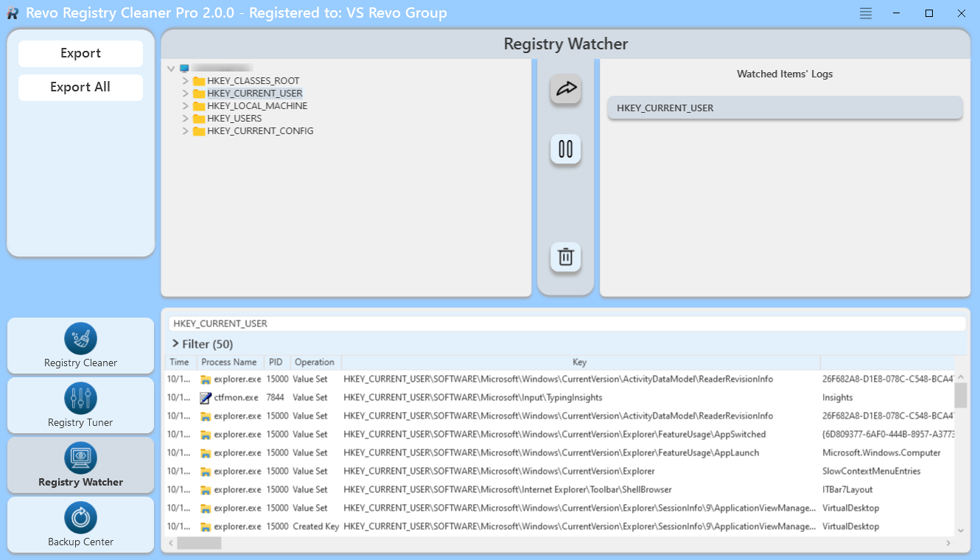Open the Registry Tuner sliders icon
The width and height of the screenshot is (980, 560).
point(80,399)
